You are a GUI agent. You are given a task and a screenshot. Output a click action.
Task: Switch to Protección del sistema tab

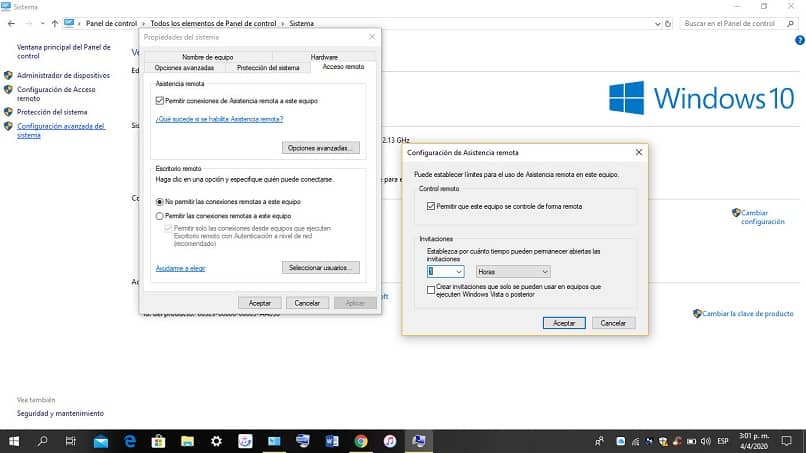coord(268,68)
